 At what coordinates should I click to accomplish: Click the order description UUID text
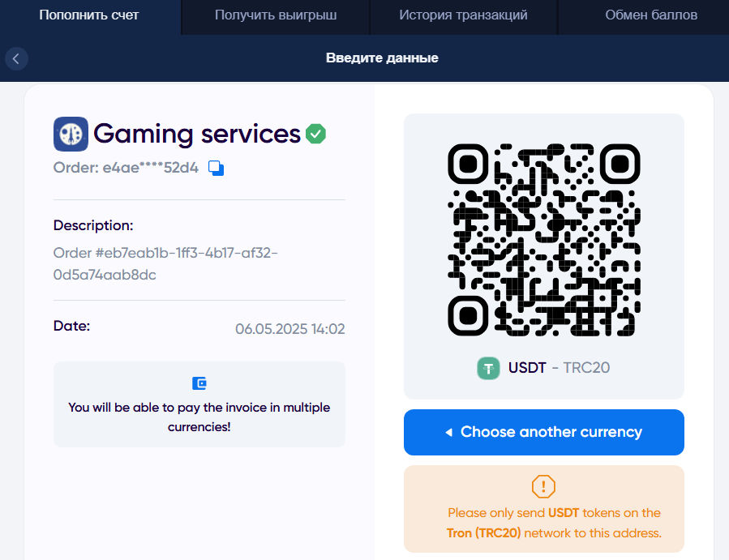[165, 263]
